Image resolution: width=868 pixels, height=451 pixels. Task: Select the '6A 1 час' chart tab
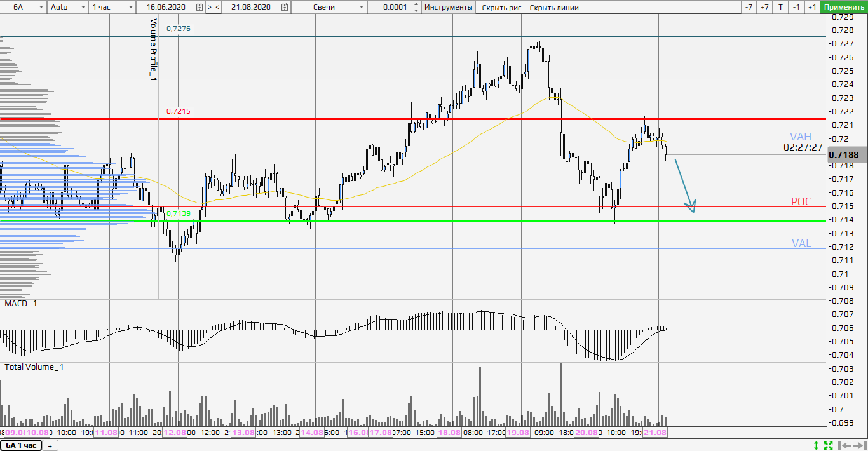point(21,445)
